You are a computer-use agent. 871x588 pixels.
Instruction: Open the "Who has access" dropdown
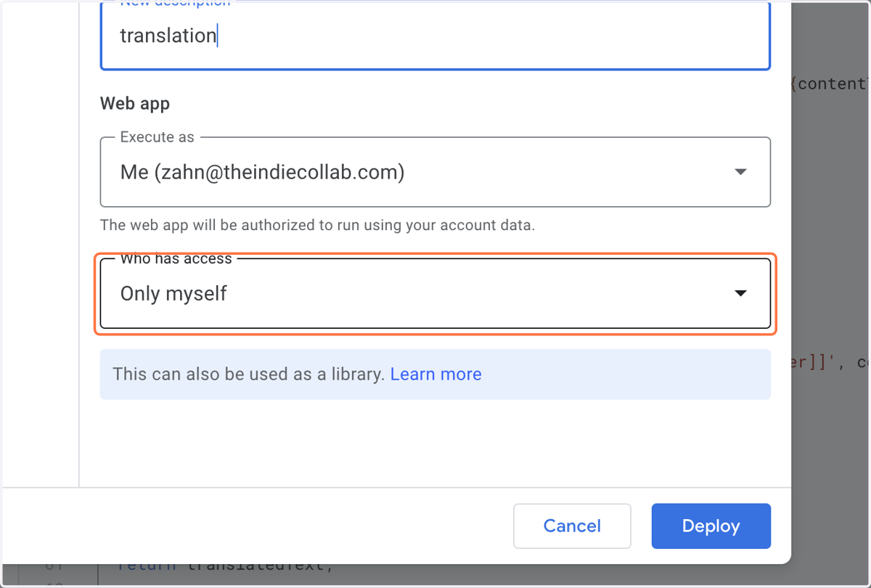coord(435,293)
